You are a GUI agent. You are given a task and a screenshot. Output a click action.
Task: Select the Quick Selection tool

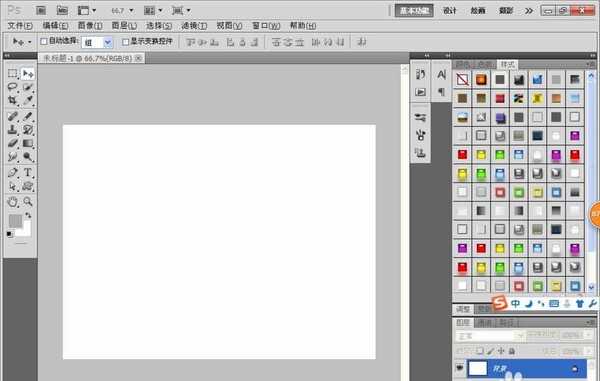(x=28, y=87)
